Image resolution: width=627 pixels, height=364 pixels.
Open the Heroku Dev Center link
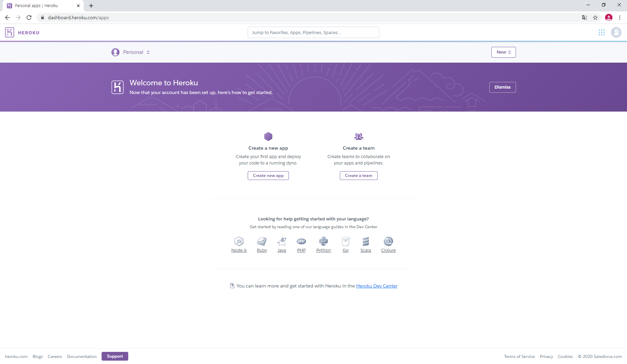[377, 286]
